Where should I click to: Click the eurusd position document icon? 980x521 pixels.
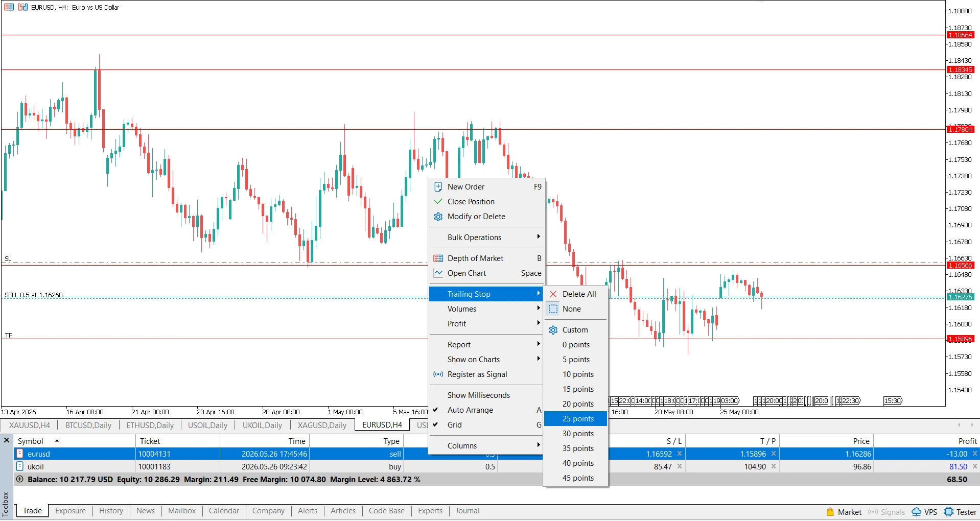[x=20, y=454]
